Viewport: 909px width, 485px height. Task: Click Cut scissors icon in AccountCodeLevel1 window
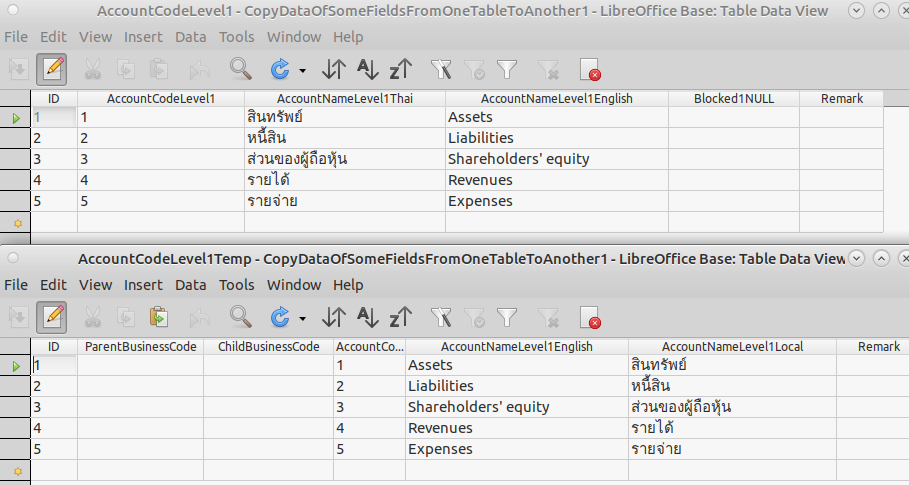pyautogui.click(x=93, y=70)
